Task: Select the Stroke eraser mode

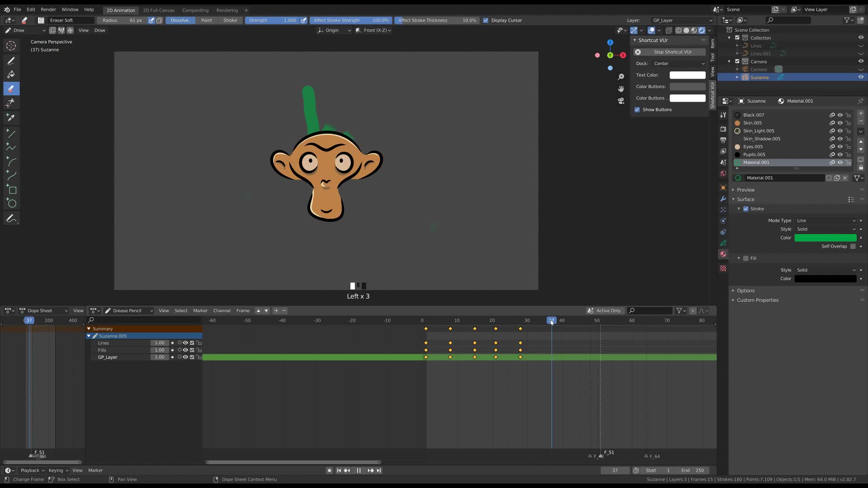Action: [x=230, y=20]
